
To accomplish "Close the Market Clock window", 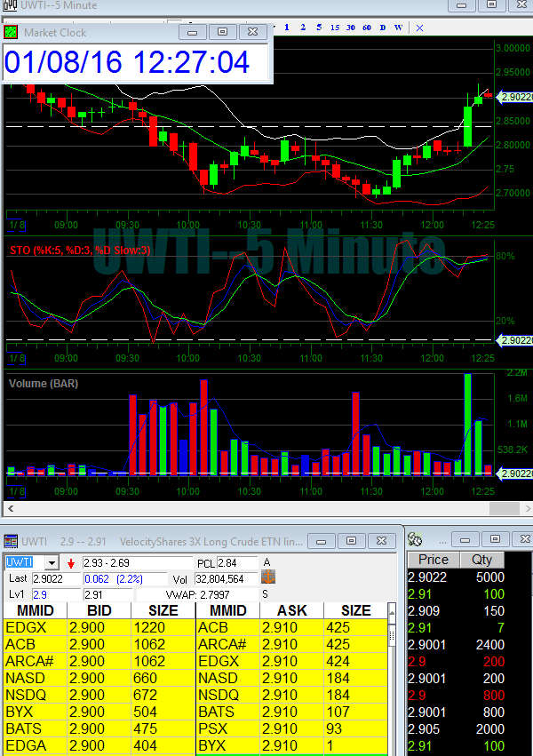I will pyautogui.click(x=253, y=32).
